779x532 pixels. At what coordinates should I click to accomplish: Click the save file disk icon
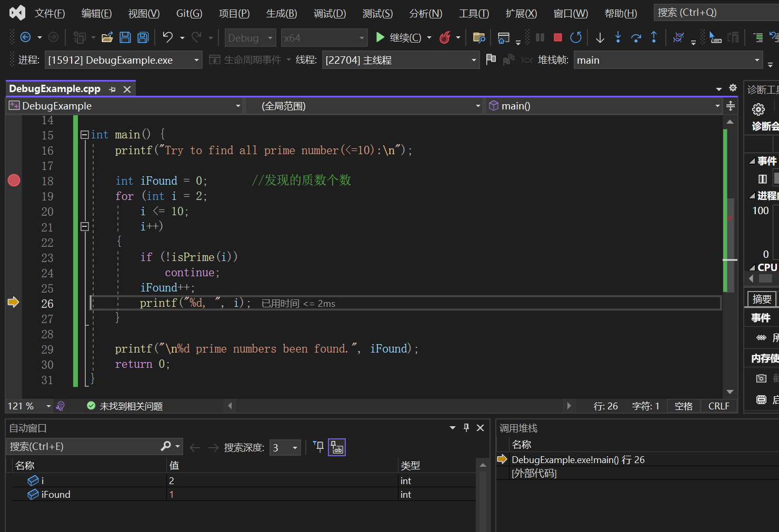125,37
